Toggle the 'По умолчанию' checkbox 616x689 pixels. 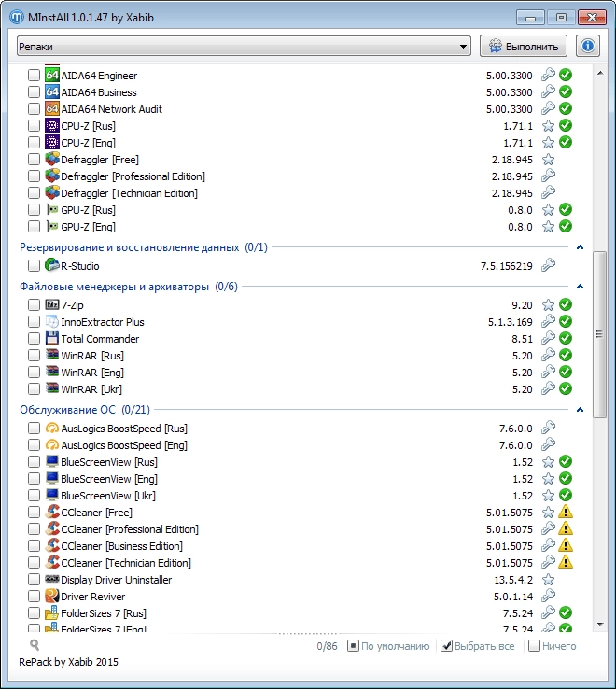[353, 646]
